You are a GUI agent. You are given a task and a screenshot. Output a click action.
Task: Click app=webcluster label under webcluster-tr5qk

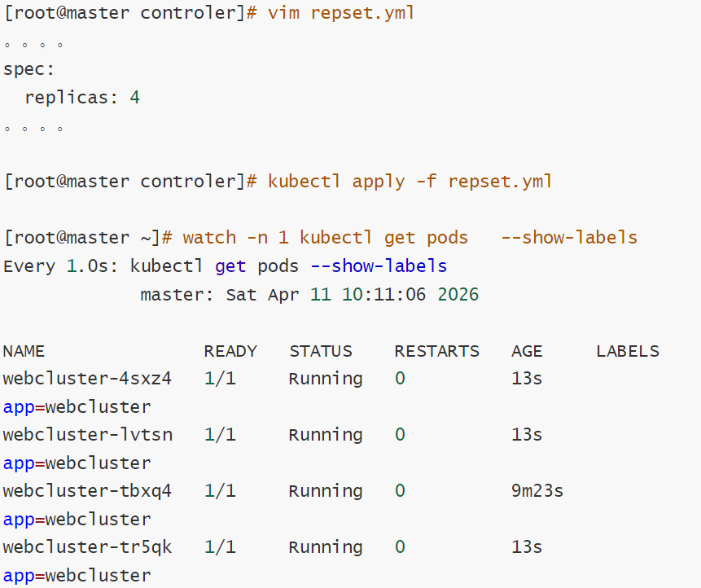pos(77,576)
